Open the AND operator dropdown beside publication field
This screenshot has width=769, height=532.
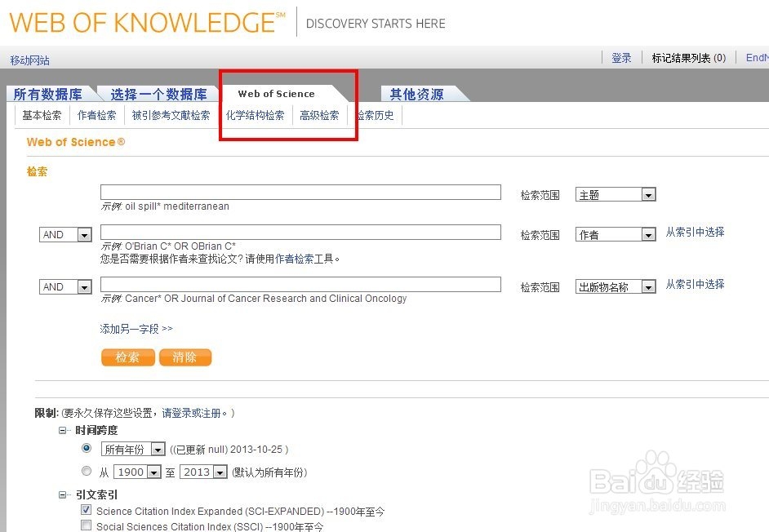click(x=65, y=287)
